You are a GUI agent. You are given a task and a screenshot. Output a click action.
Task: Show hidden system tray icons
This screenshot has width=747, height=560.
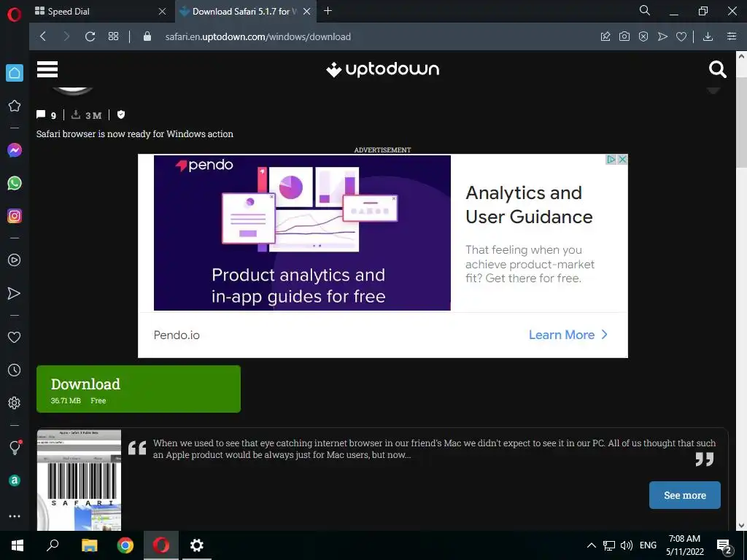(x=591, y=545)
